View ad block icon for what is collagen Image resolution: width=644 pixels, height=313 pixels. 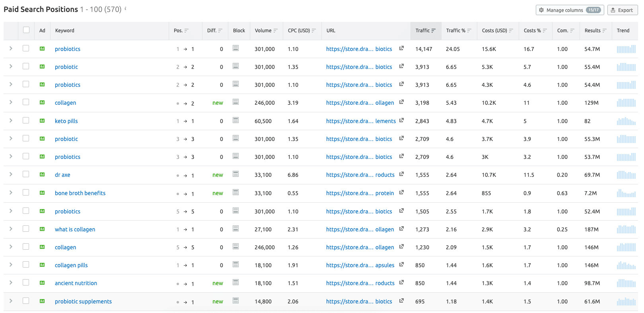point(235,229)
